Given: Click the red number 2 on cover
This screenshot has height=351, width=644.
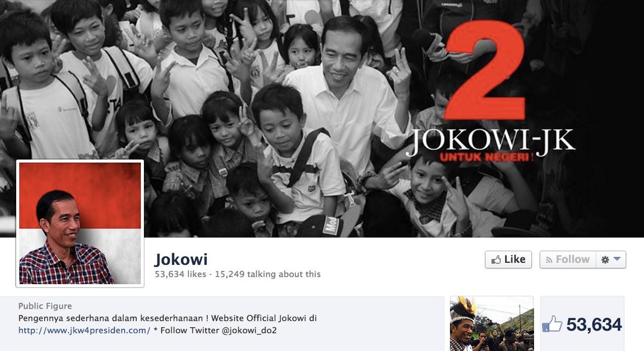Looking at the screenshot, I should 484,71.
